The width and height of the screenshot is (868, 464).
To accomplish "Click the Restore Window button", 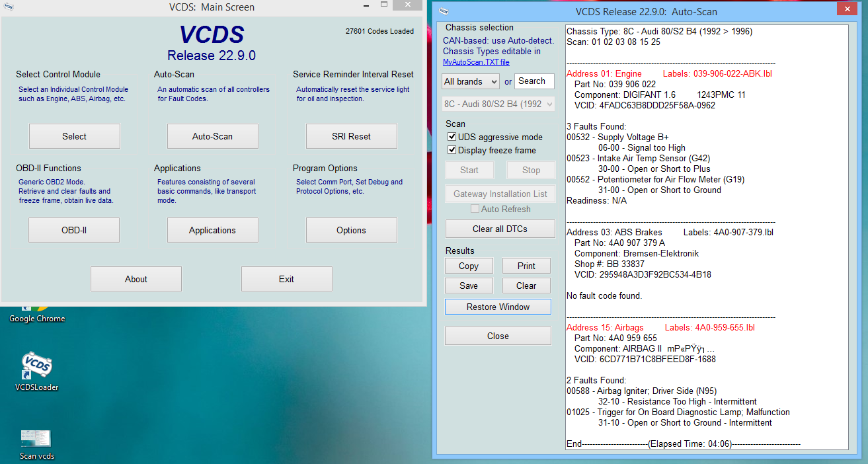I will click(x=498, y=307).
